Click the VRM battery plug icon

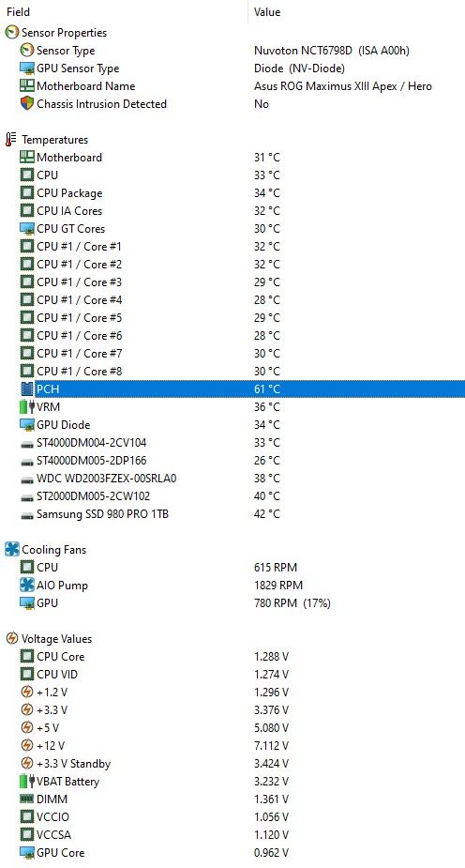(27, 407)
